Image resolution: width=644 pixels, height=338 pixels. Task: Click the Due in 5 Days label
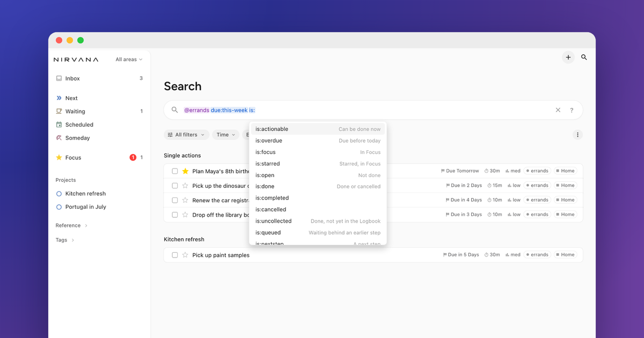pos(461,255)
